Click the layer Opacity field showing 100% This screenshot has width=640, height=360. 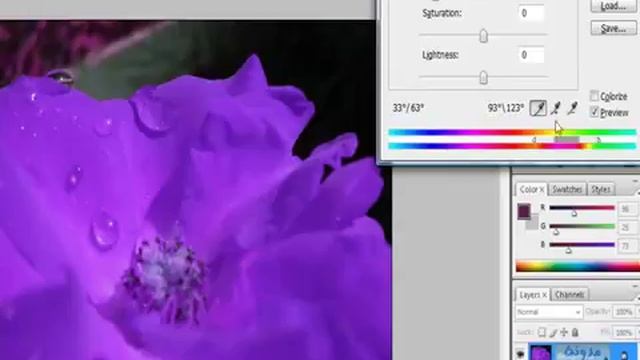[x=624, y=312]
